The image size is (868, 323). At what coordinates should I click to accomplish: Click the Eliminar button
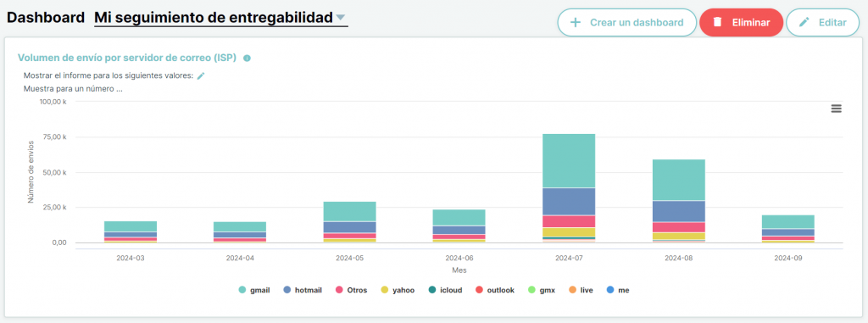pos(741,23)
